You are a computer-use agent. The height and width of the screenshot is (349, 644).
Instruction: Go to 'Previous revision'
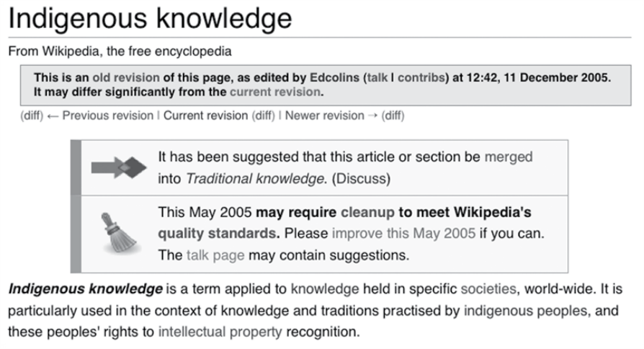point(107,115)
